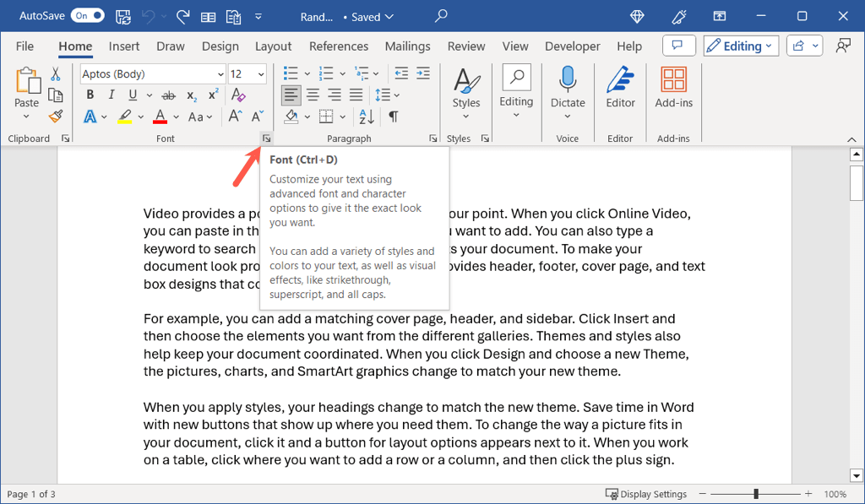This screenshot has height=504, width=865.
Task: Switch to the Insert tab
Action: click(124, 46)
